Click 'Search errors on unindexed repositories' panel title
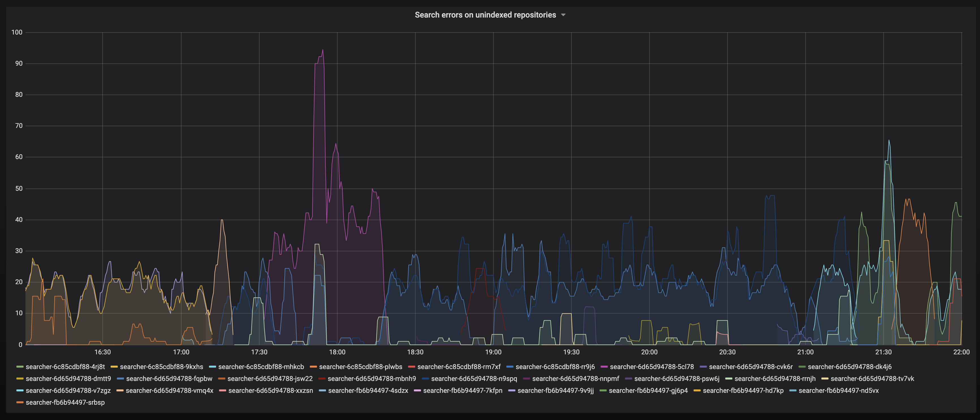The width and height of the screenshot is (980, 420). click(x=485, y=15)
